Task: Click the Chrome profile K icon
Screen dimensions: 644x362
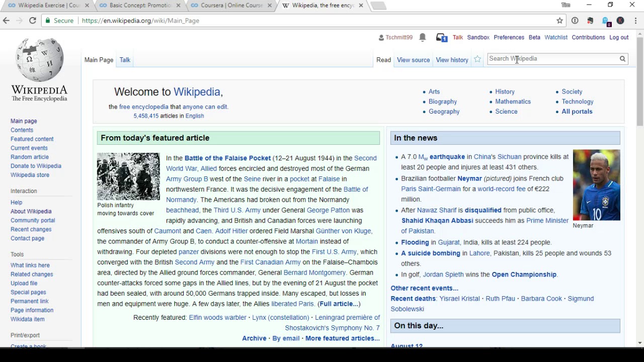Action: [620, 21]
